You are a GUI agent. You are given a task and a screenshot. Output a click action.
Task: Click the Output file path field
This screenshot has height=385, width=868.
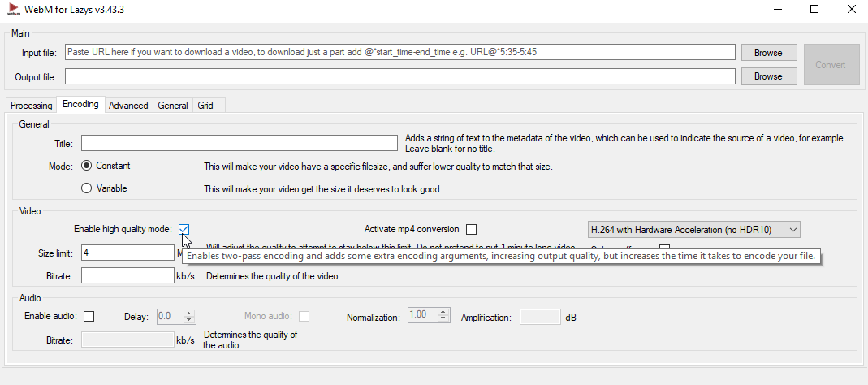pyautogui.click(x=399, y=76)
